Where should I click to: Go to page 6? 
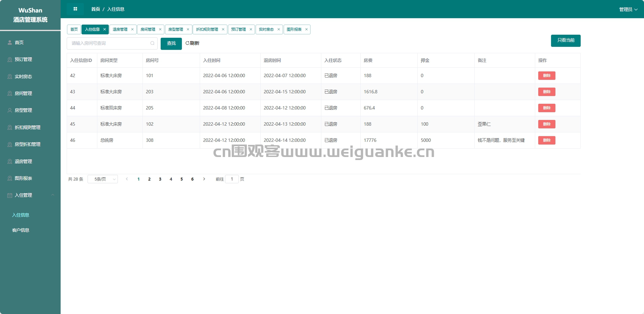[192, 179]
